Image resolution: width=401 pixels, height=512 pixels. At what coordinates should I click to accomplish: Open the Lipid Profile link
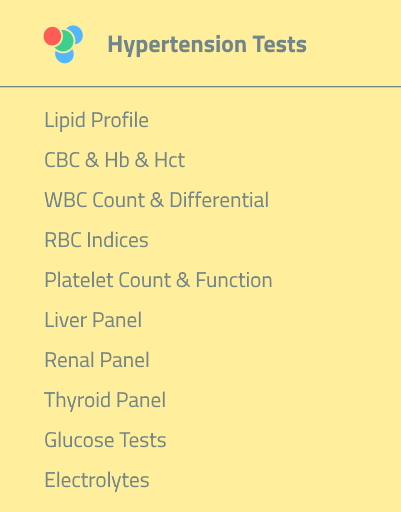[96, 120]
